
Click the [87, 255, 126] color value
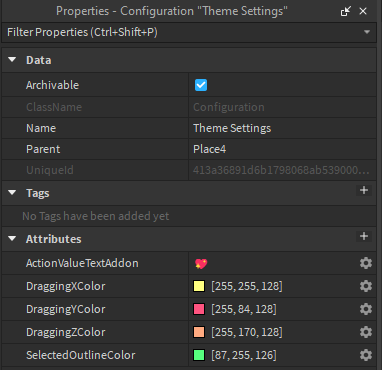coord(244,355)
